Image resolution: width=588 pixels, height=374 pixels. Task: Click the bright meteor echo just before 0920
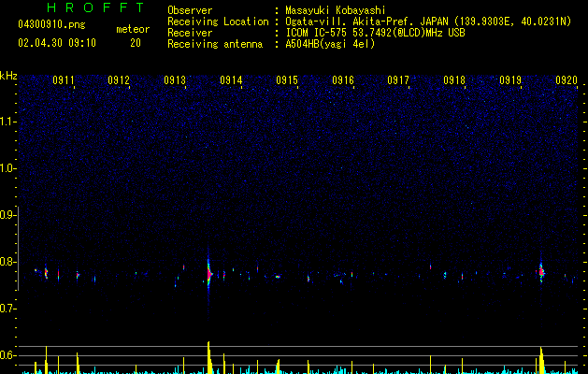541,272
